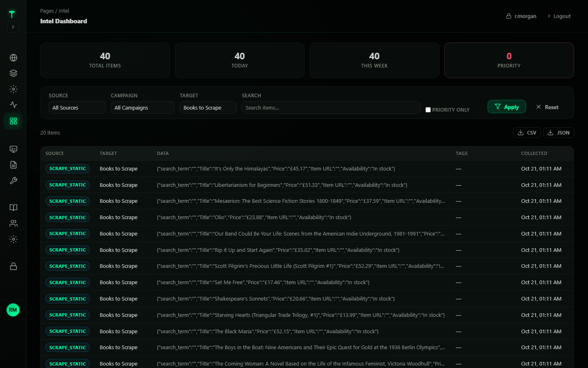Click the Source column header
This screenshot has width=588, height=368.
(55, 153)
